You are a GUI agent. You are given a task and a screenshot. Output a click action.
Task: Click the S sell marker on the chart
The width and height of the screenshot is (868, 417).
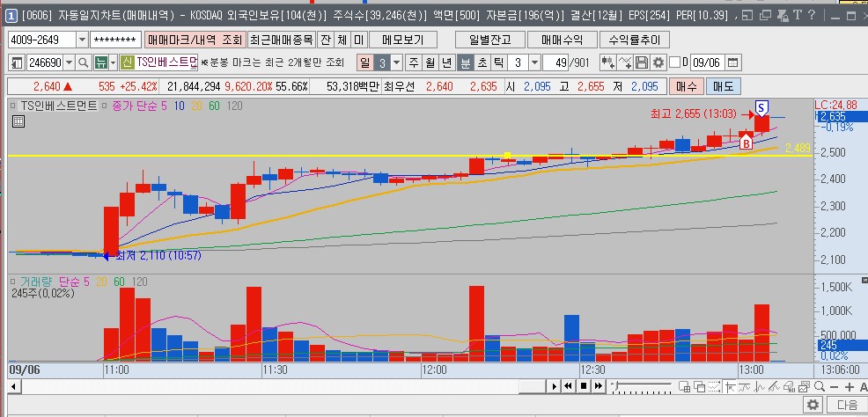[x=762, y=107]
